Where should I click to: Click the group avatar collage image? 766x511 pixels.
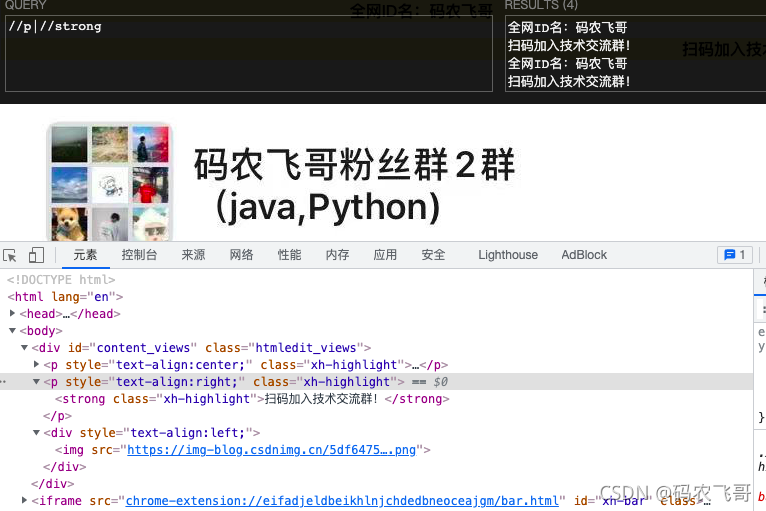(x=110, y=182)
